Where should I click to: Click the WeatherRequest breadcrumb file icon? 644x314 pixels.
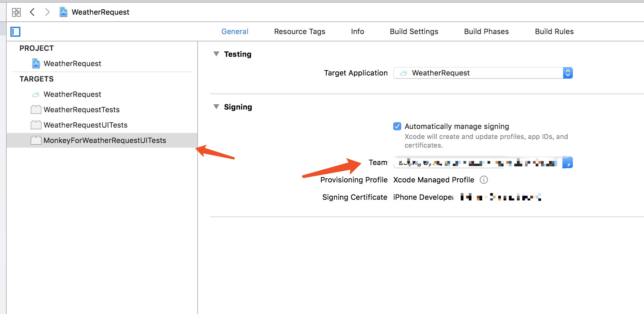(63, 12)
